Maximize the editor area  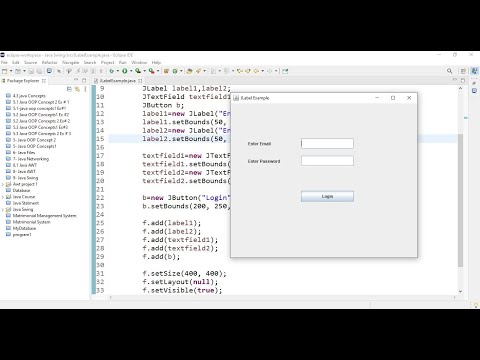click(x=463, y=80)
